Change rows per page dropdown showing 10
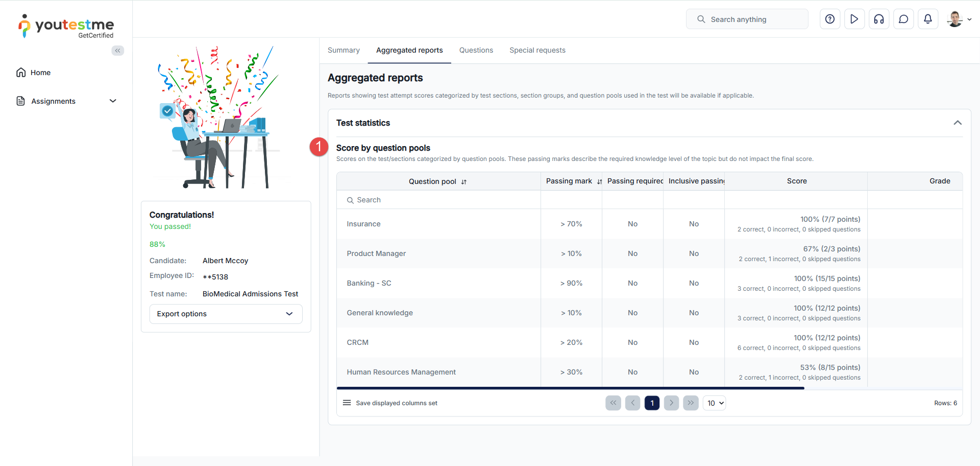This screenshot has height=466, width=980. (714, 403)
